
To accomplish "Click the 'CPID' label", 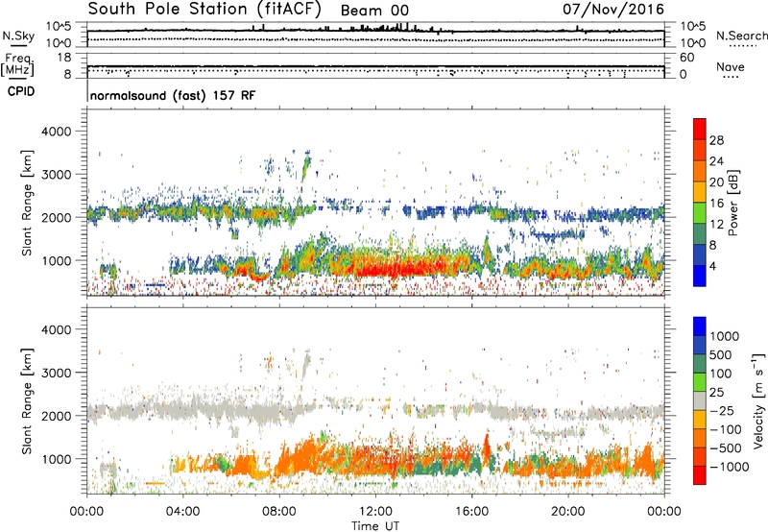I will coord(21,91).
